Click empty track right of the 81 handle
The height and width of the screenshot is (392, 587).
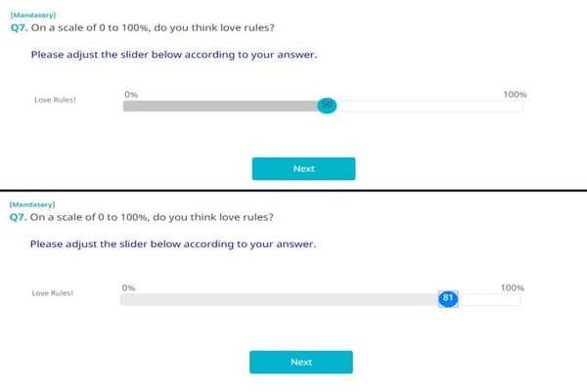(x=489, y=299)
